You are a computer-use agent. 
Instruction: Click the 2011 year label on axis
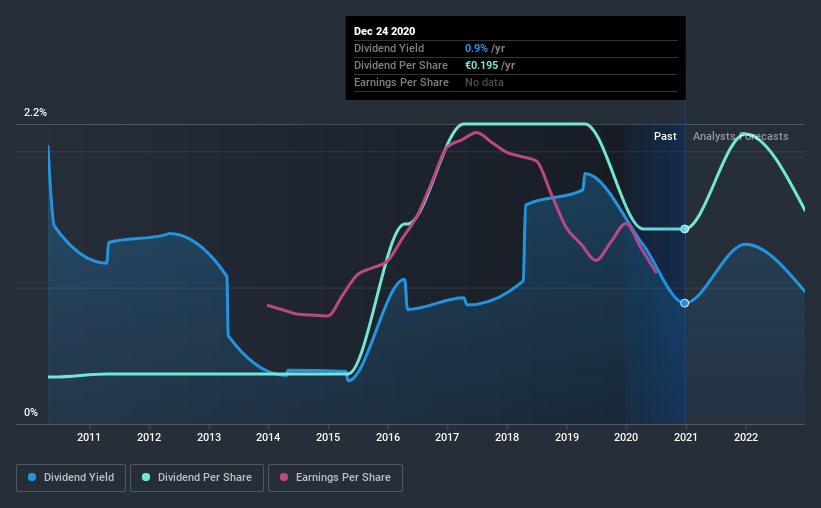pyautogui.click(x=89, y=437)
